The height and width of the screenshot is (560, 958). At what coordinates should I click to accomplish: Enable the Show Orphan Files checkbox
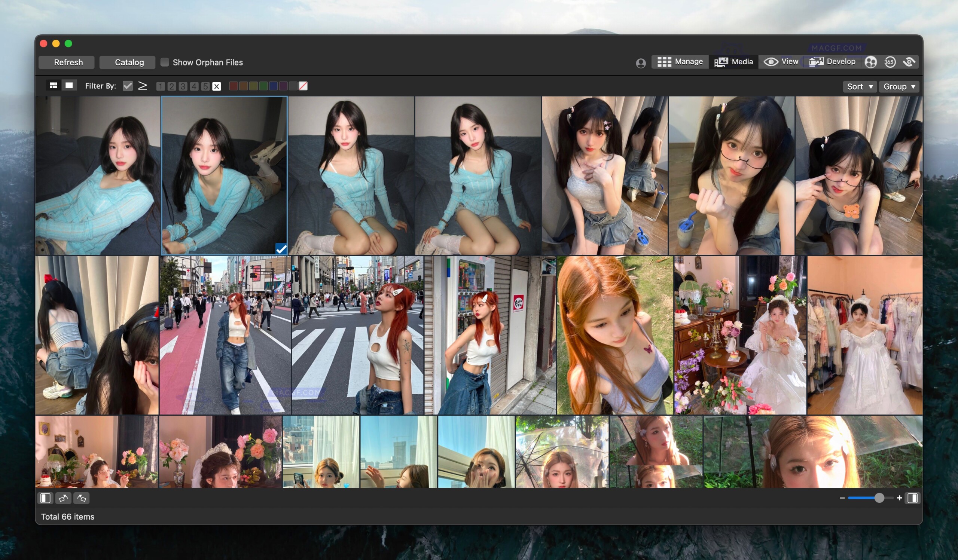165,62
